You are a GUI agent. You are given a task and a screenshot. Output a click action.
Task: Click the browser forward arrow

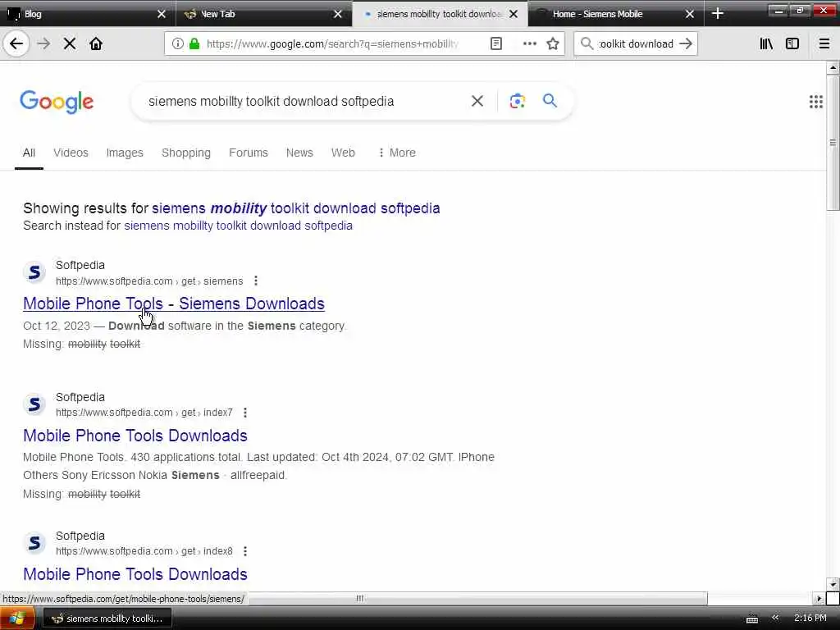pyautogui.click(x=44, y=43)
